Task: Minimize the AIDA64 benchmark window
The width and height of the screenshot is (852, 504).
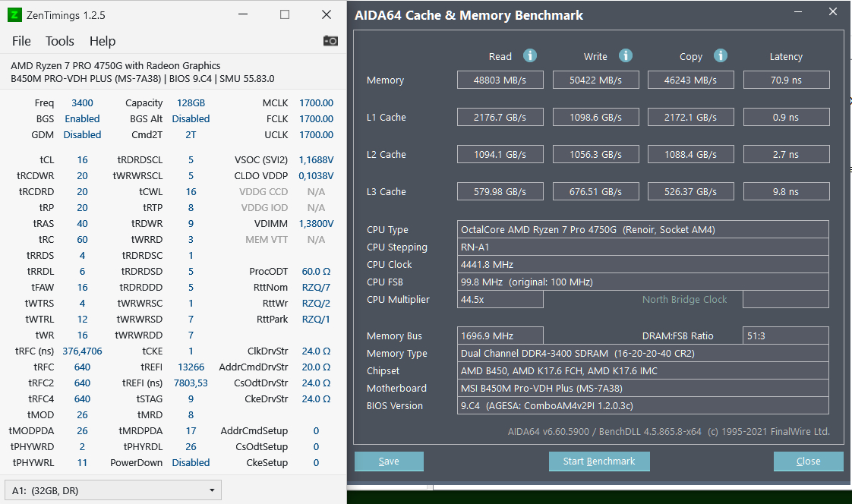Action: pyautogui.click(x=798, y=13)
